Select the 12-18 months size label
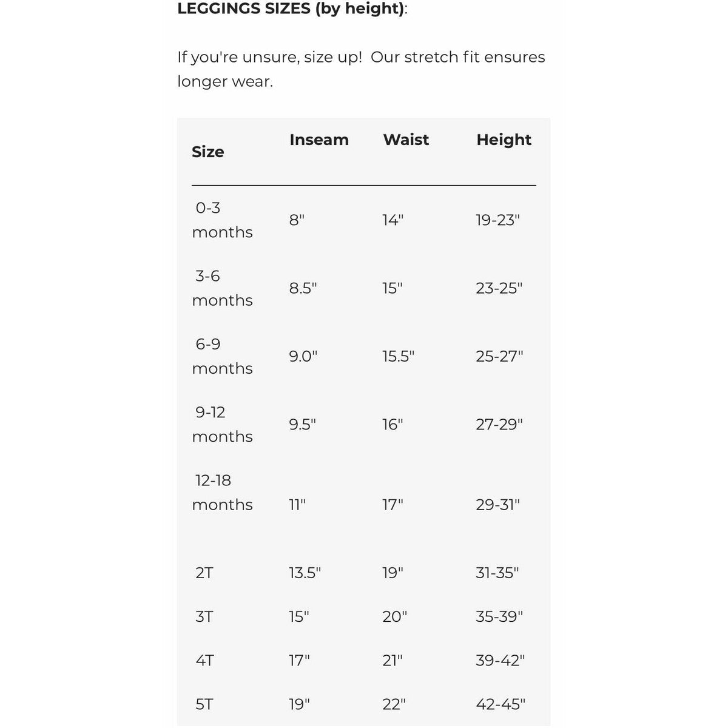The image size is (728, 728). coord(222,492)
